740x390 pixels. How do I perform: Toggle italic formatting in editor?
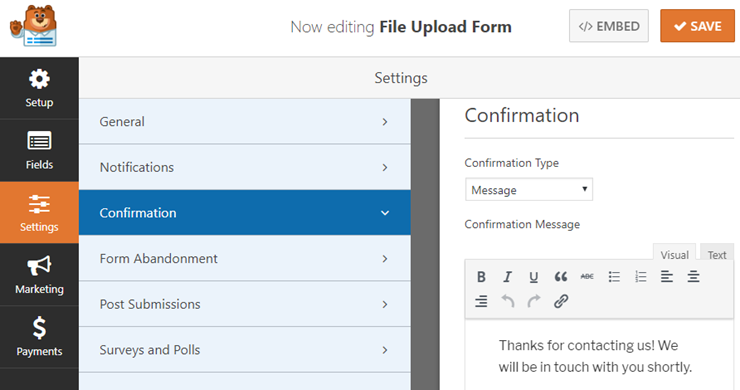507,277
